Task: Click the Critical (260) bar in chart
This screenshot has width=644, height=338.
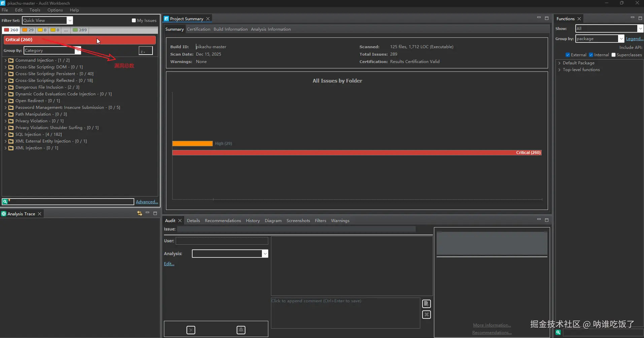Action: tap(357, 153)
